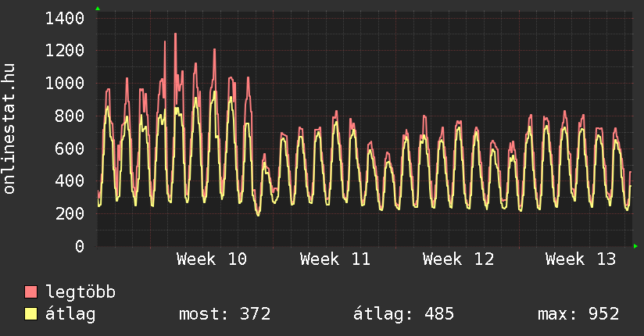Click the 1400 y-axis tick label
The height and width of the screenshot is (336, 644).
pyautogui.click(x=65, y=18)
